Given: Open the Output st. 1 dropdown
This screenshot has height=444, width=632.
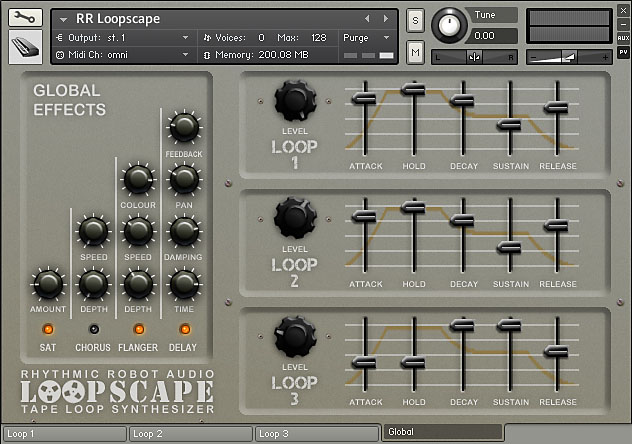Looking at the screenshot, I should pyautogui.click(x=185, y=37).
